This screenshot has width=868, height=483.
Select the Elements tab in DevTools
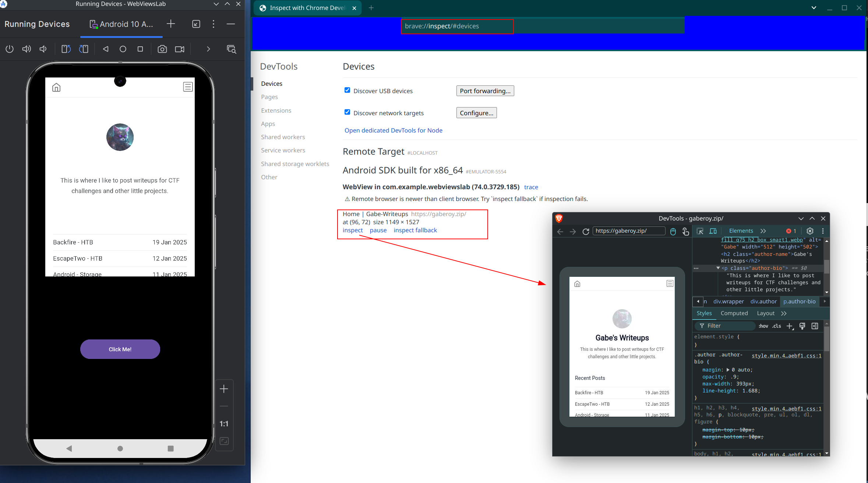pyautogui.click(x=741, y=231)
